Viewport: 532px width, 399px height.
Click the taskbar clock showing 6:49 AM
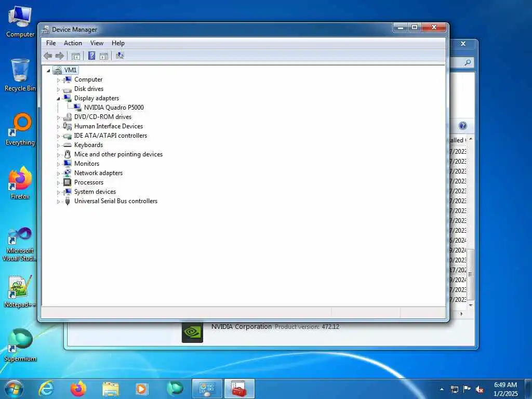pyautogui.click(x=505, y=389)
